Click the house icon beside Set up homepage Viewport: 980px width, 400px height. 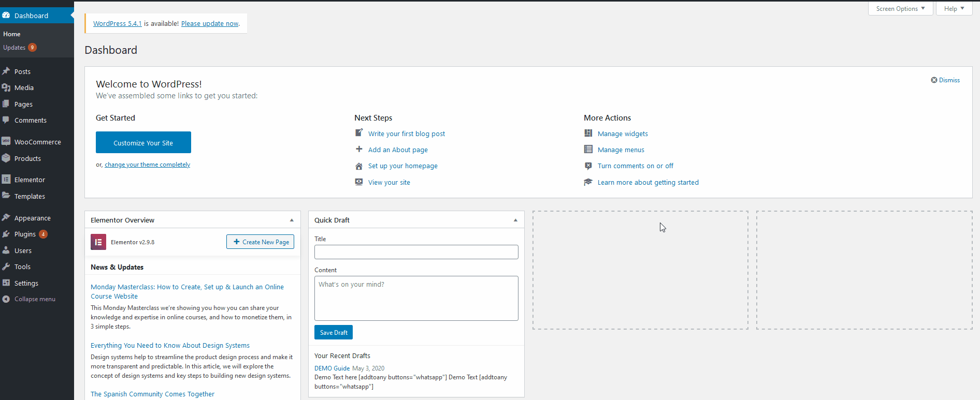point(359,166)
